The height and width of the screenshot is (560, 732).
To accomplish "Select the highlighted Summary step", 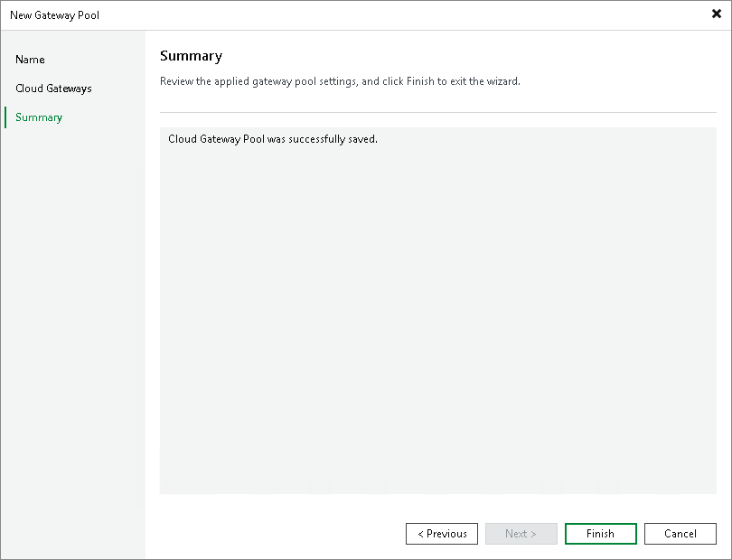I will (x=39, y=117).
